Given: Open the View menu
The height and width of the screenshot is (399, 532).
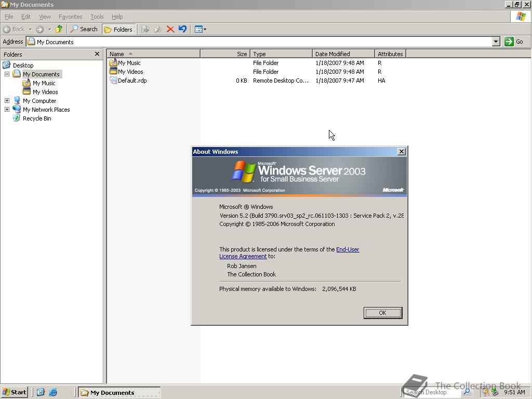Looking at the screenshot, I should point(45,17).
